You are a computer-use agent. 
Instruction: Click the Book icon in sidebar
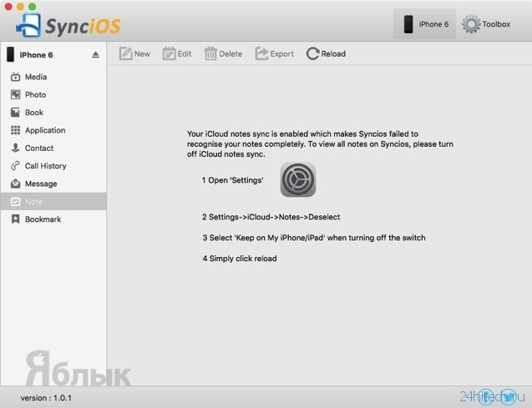tap(15, 113)
